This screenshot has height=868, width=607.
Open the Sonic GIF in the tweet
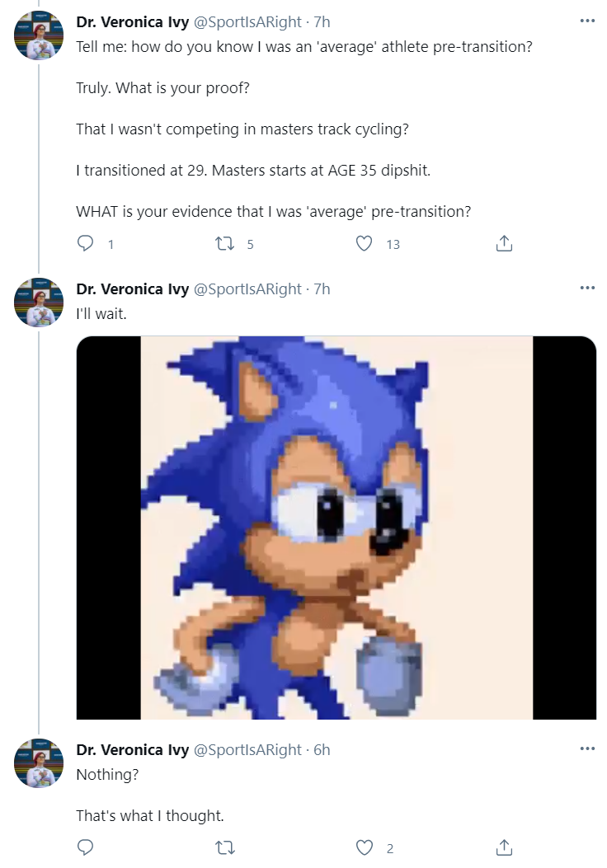336,528
